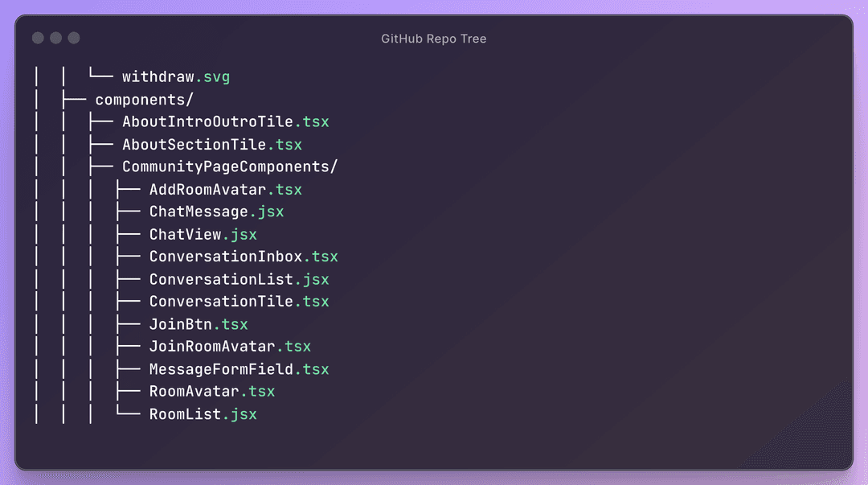Select AboutSectionTile.tsx file
868x485 pixels.
click(x=212, y=145)
